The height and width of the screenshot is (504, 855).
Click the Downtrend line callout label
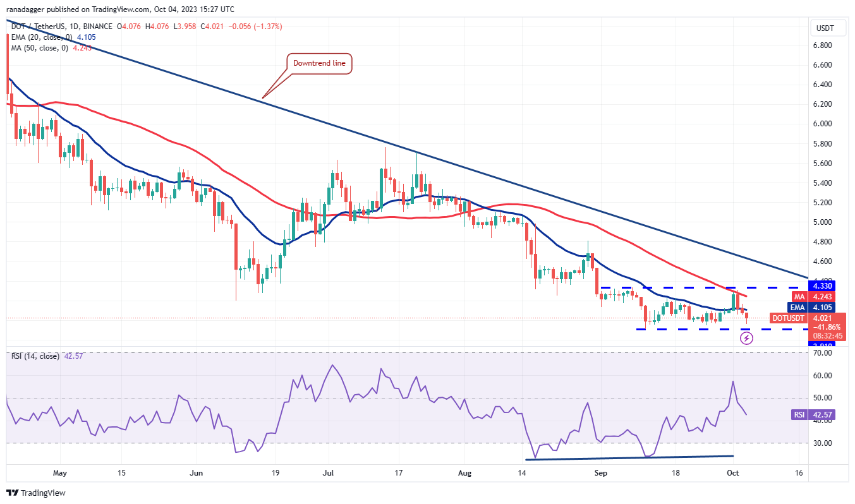tap(318, 63)
